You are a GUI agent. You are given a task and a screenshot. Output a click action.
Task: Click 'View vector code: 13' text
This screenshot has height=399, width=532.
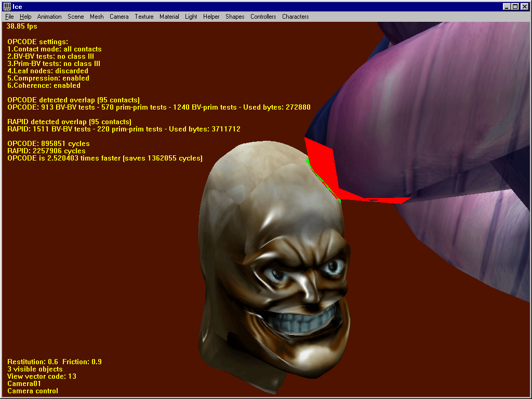pos(42,376)
